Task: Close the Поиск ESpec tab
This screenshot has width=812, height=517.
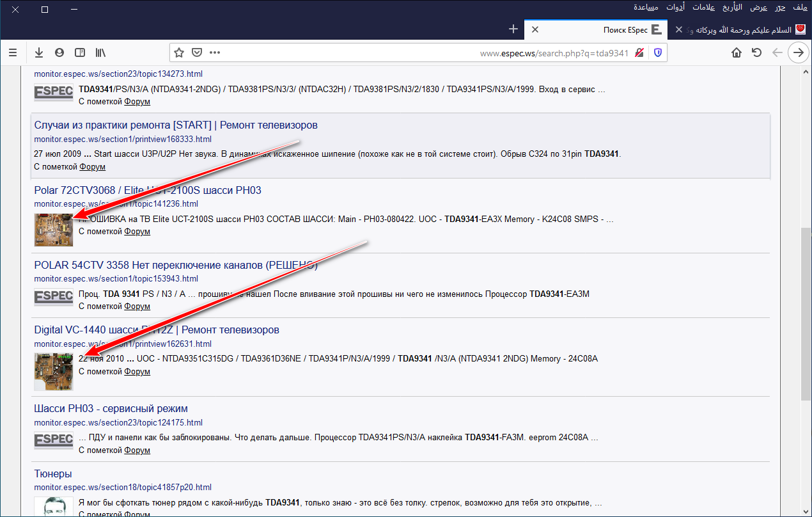Action: (535, 29)
